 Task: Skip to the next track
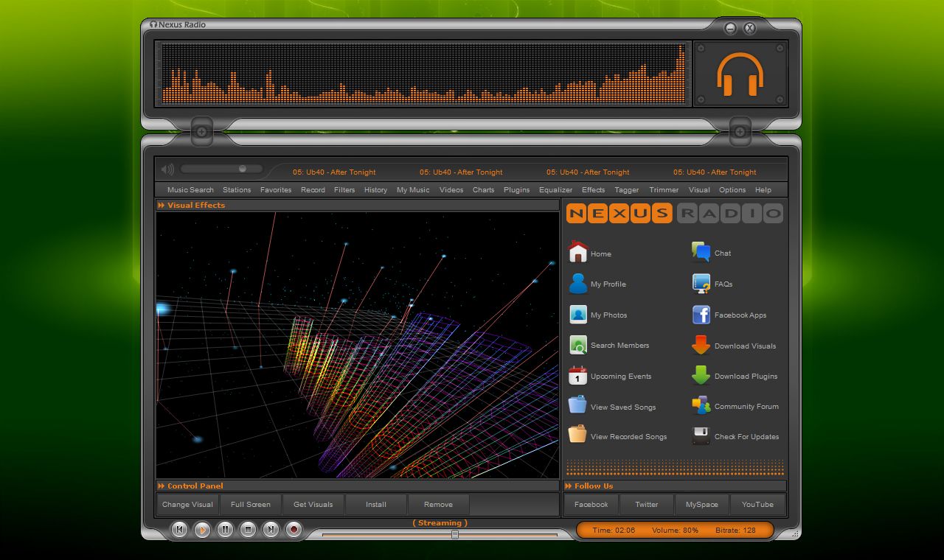click(271, 529)
